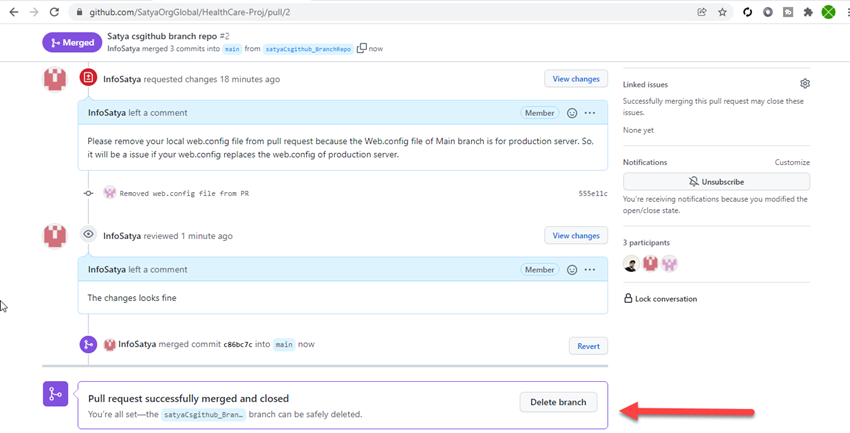850x433 pixels.
Task: Click Delete branch button
Action: pyautogui.click(x=558, y=402)
